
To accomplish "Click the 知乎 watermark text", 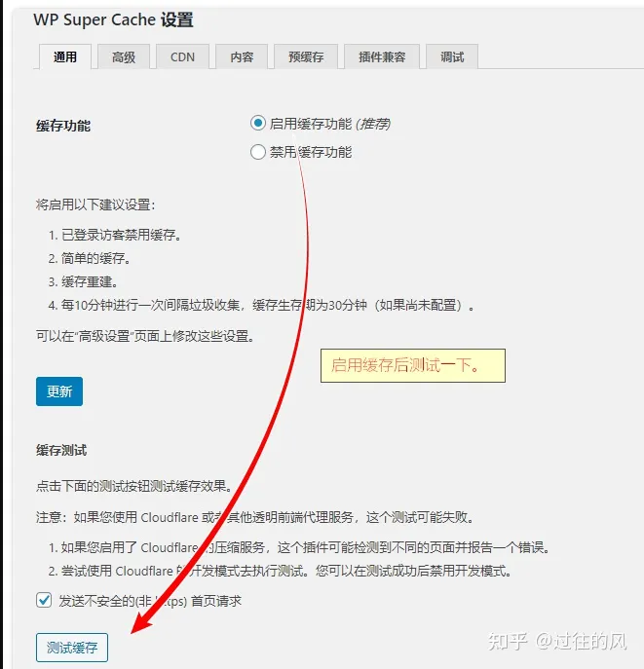I will click(x=508, y=641).
